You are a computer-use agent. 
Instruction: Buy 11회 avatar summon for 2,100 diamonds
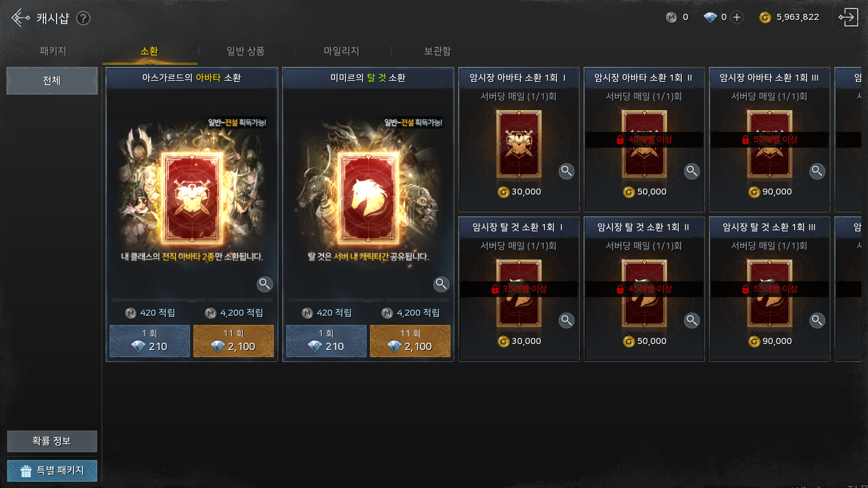click(x=233, y=341)
